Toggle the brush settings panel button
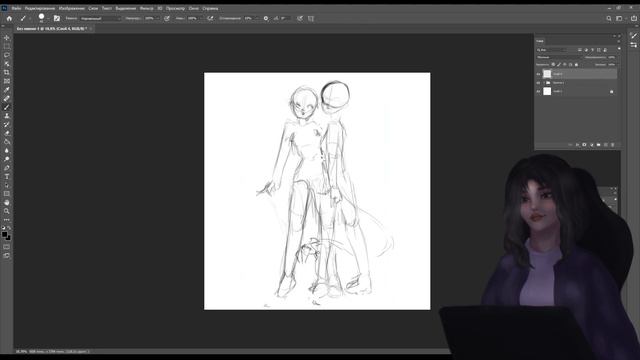 [x=57, y=18]
